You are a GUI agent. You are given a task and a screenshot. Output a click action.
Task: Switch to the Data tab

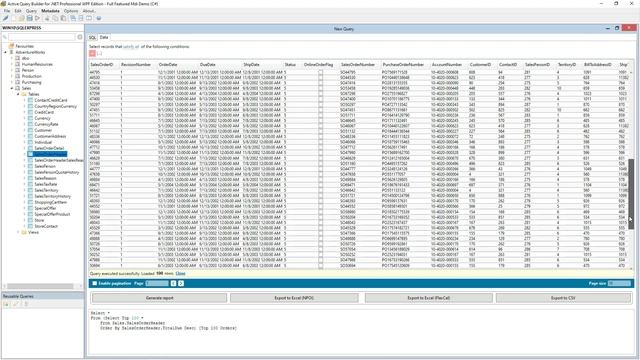coord(104,37)
